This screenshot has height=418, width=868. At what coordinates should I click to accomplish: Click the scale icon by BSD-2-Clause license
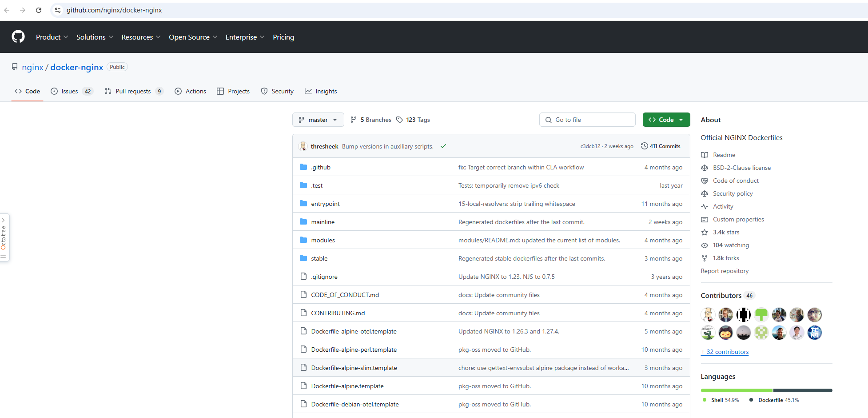(x=705, y=168)
